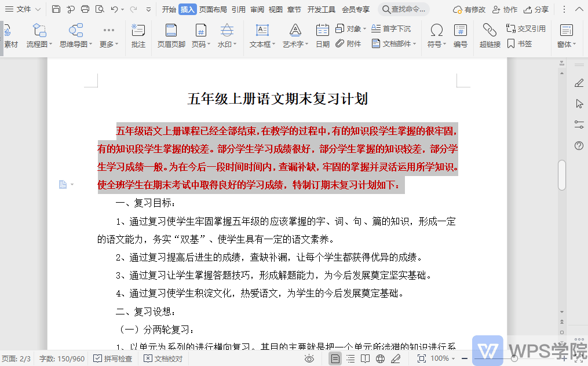The image size is (588, 366).
Task: Open Print Preview icon
Action: point(100,9)
